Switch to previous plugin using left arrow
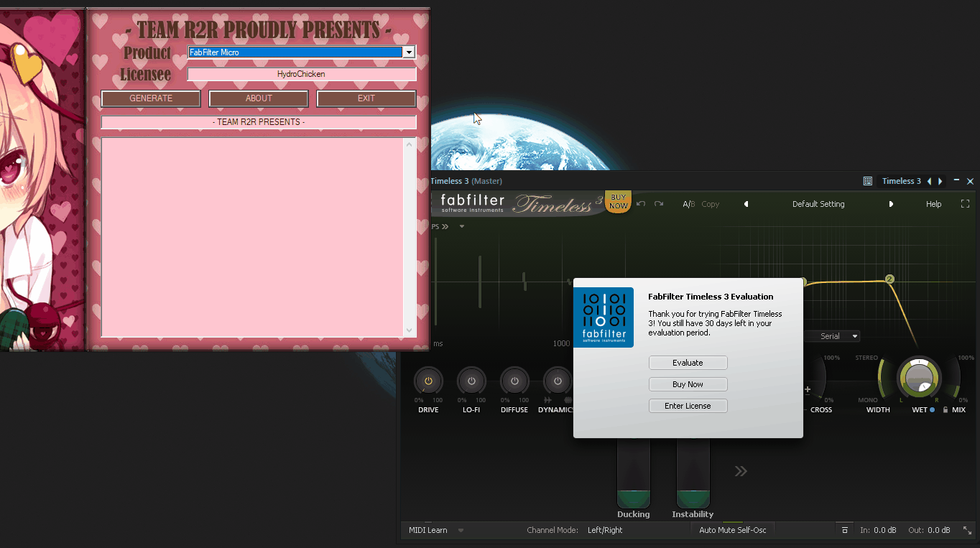Viewport: 980px width, 548px height. point(929,181)
